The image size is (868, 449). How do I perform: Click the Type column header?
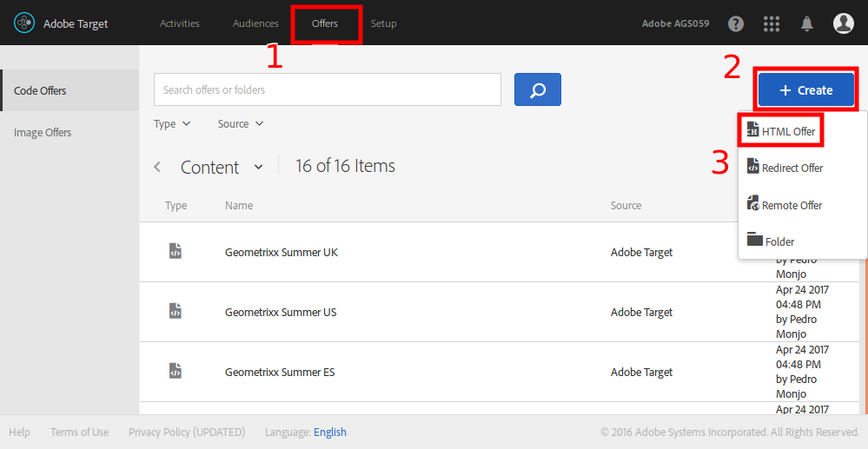pos(176,206)
